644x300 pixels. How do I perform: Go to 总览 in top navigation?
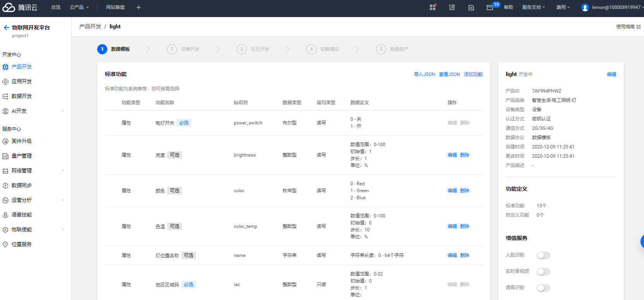pos(56,7)
